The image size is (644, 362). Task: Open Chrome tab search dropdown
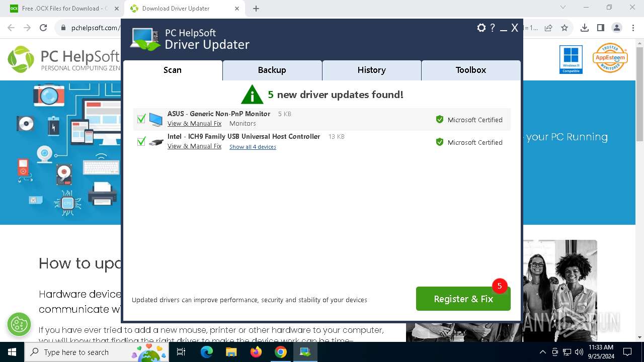(x=563, y=7)
